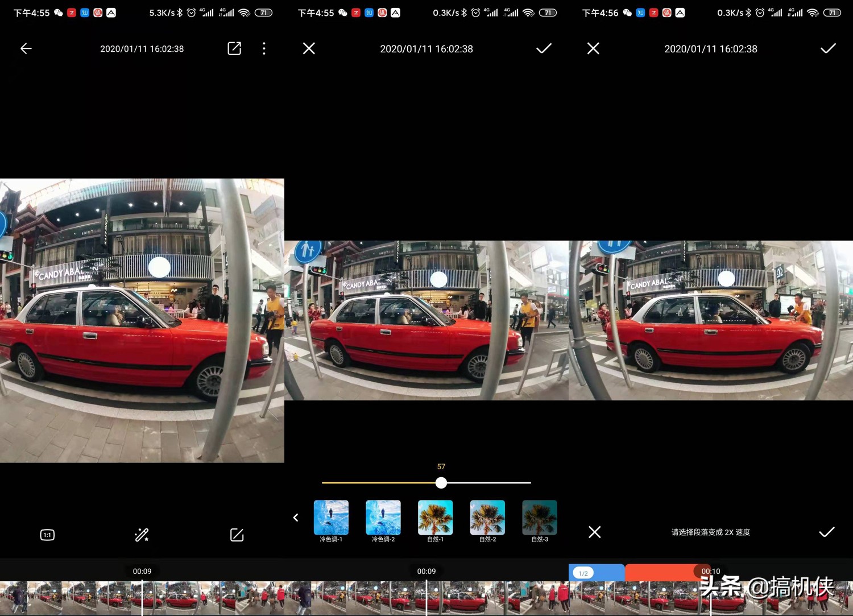Open the share icon at top
The width and height of the screenshot is (853, 616).
point(234,48)
